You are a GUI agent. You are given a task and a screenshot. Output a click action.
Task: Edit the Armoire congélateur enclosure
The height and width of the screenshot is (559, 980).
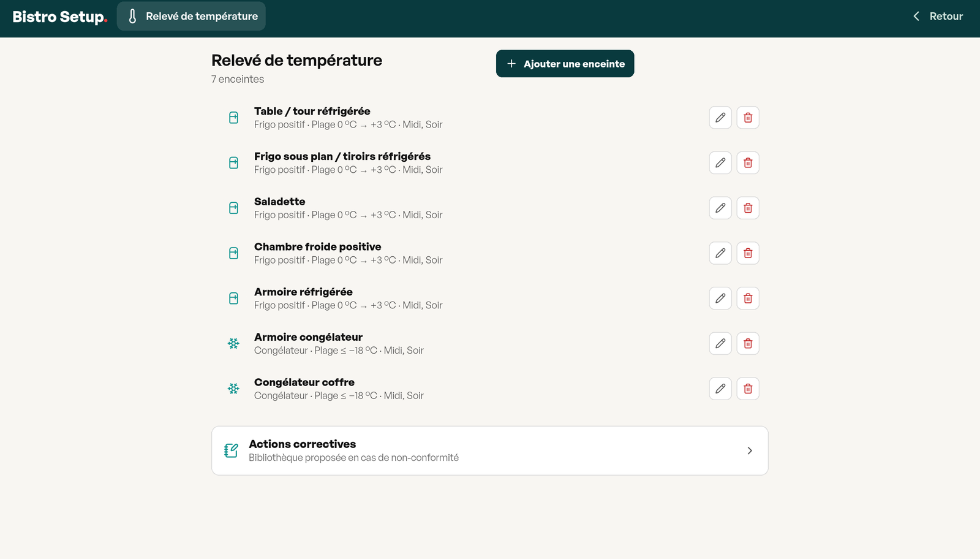click(720, 343)
